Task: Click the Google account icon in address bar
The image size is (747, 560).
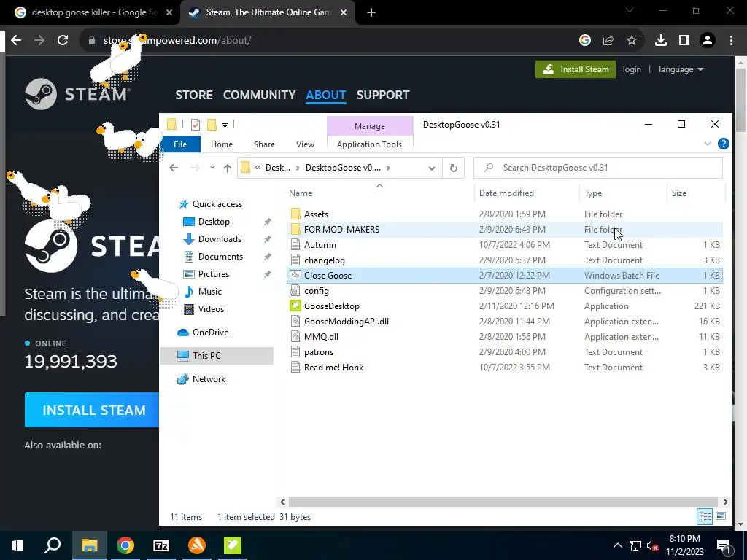Action: click(x=585, y=41)
